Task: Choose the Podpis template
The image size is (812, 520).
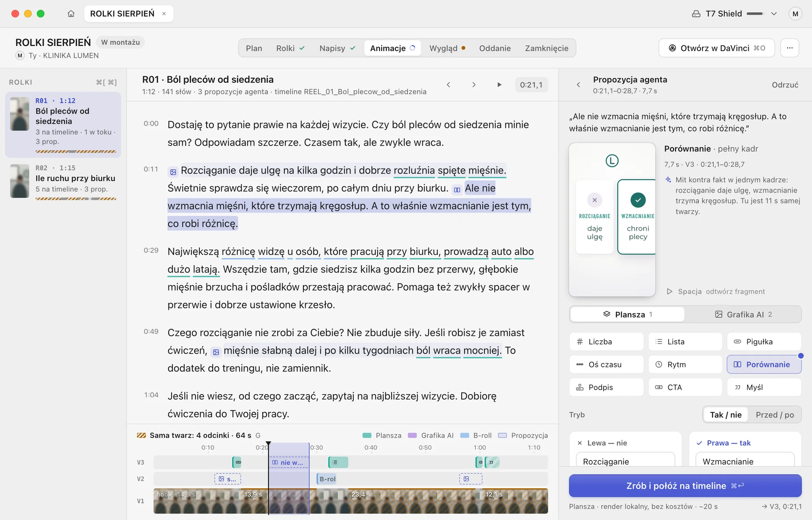Action: 606,387
